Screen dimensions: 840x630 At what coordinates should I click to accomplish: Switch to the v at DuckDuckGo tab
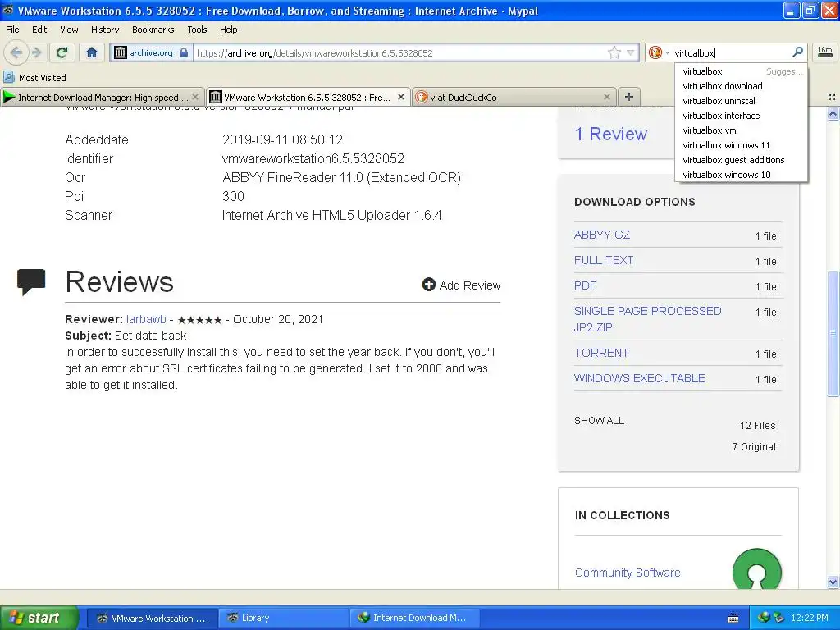click(x=514, y=97)
